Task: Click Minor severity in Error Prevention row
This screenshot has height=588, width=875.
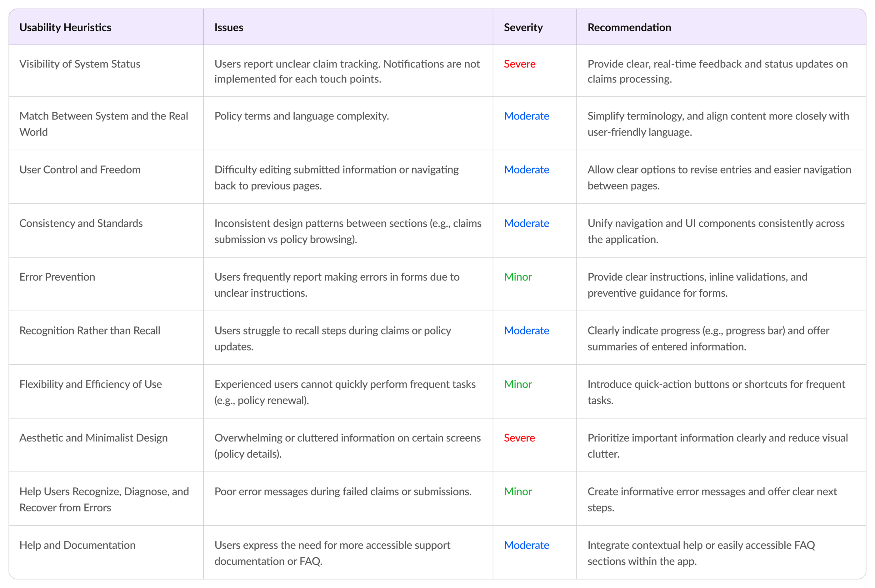Action: 518,277
